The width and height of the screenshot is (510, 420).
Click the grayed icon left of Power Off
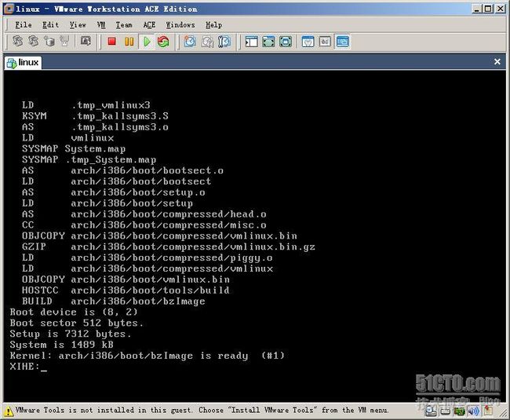tap(86, 41)
